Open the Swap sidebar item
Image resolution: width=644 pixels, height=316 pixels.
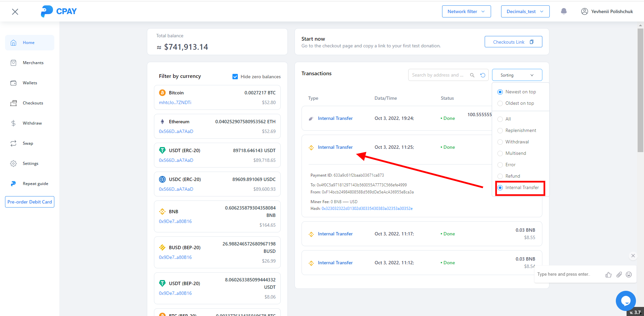(x=28, y=143)
